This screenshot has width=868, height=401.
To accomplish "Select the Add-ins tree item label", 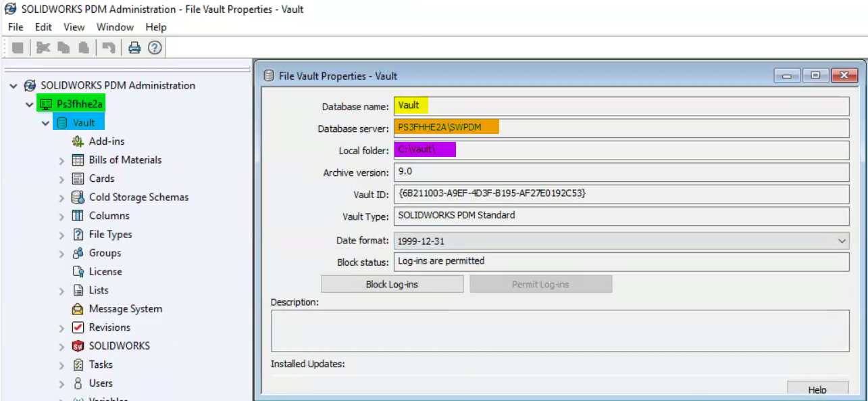I will 107,141.
